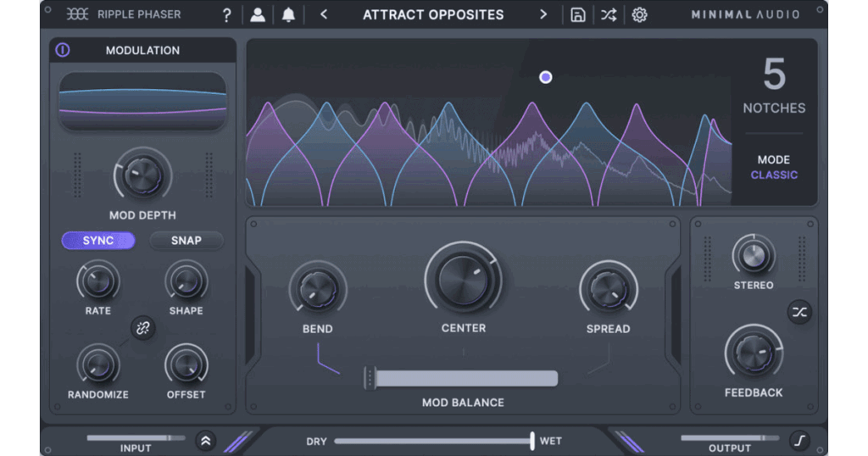Click the MODULATION panel title
868x456 pixels.
point(142,50)
